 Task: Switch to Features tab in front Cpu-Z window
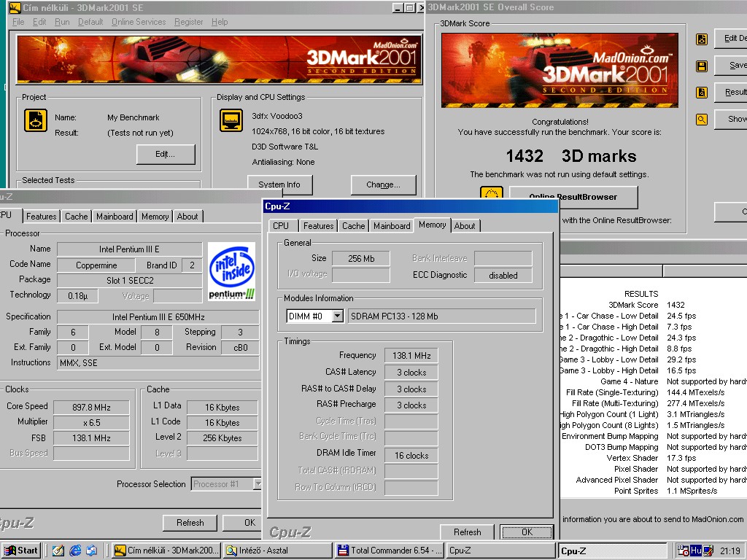click(x=319, y=226)
